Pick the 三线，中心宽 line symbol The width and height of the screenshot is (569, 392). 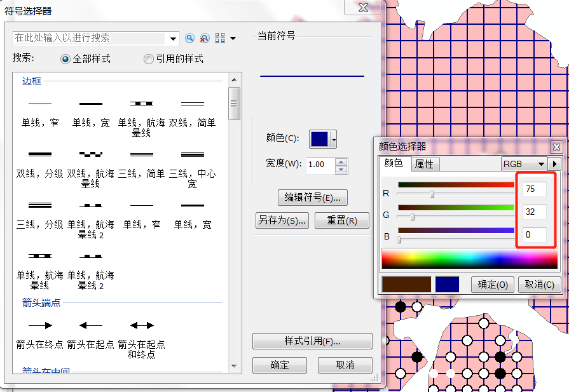tap(192, 154)
